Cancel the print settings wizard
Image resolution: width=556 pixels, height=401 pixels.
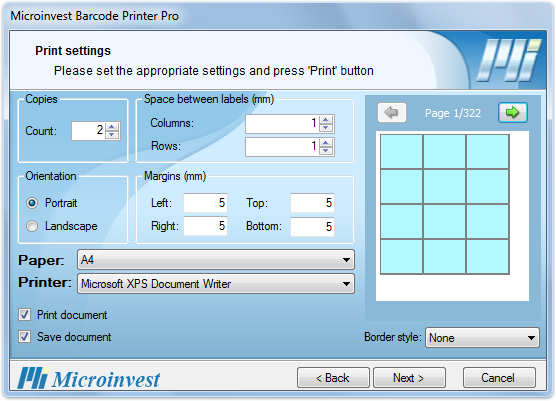[499, 378]
